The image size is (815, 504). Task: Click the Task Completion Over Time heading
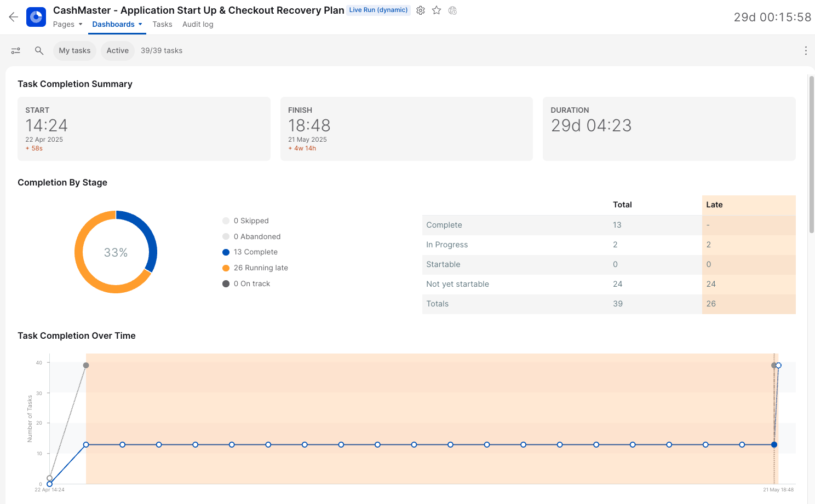tap(77, 335)
